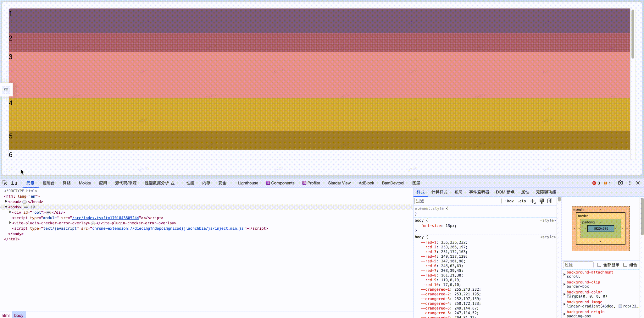Click the background-color rgba color swatch
Image resolution: width=644 pixels, height=318 pixels.
click(x=569, y=296)
